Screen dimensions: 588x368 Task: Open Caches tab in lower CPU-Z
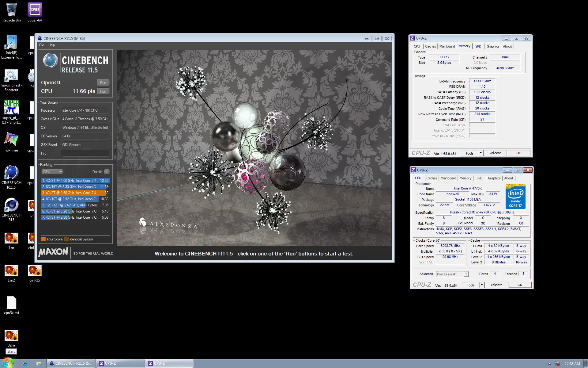coord(432,178)
